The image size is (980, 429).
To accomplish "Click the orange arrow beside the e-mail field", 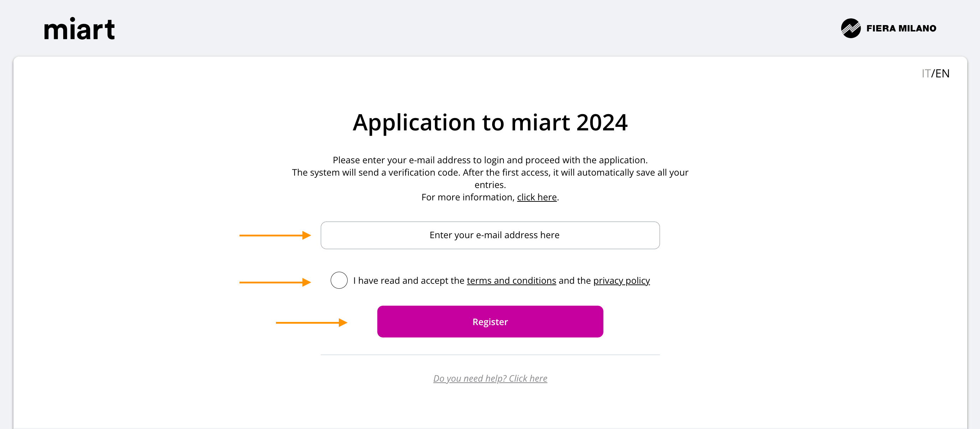I will pyautogui.click(x=274, y=236).
